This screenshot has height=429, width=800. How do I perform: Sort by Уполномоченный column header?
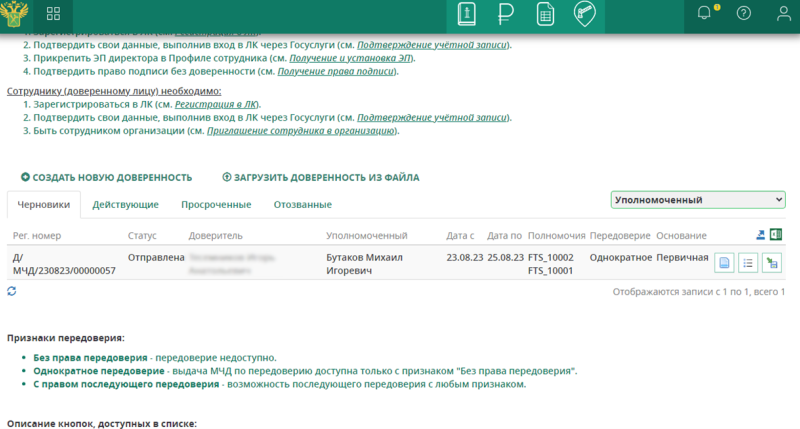coord(367,236)
